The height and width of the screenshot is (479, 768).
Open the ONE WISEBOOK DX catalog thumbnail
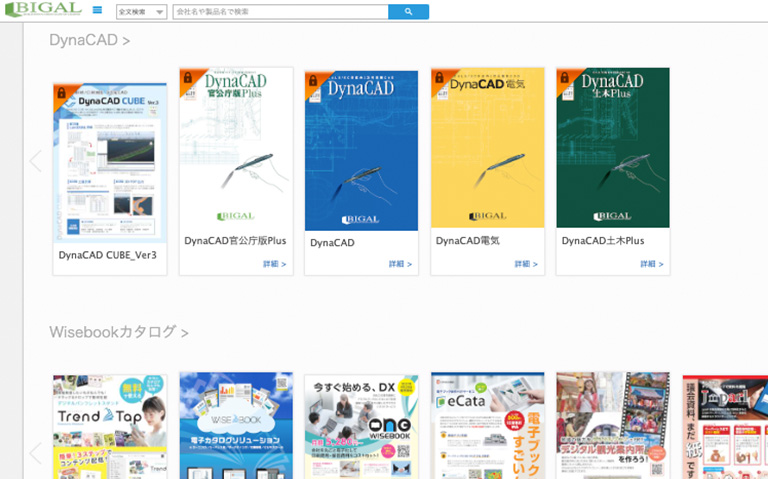click(x=361, y=427)
